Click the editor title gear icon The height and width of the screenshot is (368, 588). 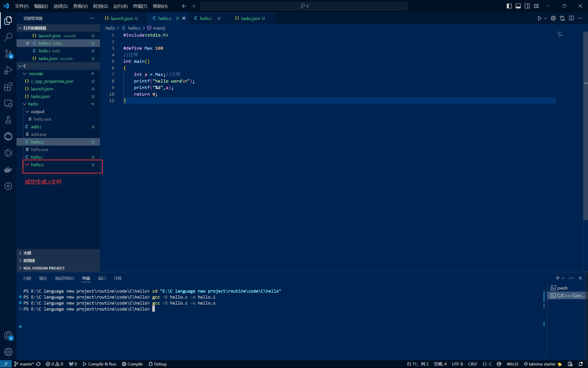pos(553,18)
